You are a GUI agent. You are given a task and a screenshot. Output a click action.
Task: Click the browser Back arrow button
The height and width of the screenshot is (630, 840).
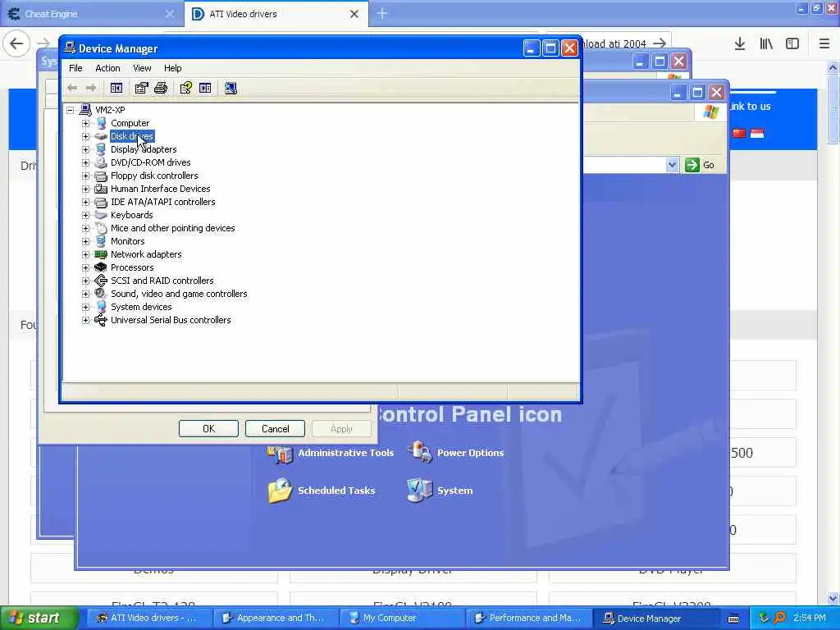click(16, 44)
